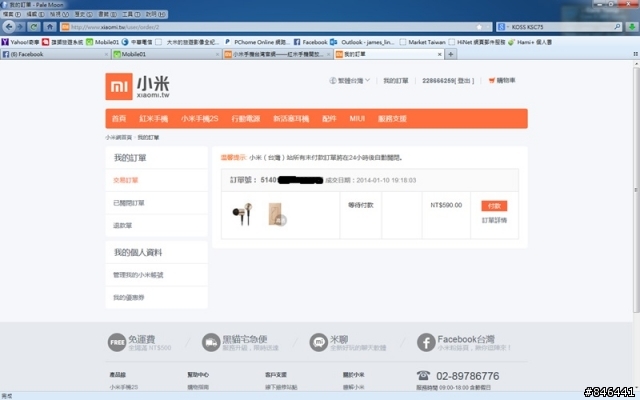
Task: Reload the page with the refresh icon
Action: pyautogui.click(x=34, y=27)
